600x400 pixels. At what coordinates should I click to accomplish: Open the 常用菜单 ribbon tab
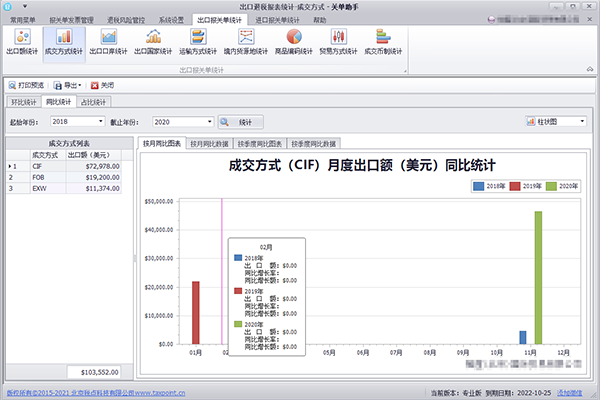pos(23,20)
